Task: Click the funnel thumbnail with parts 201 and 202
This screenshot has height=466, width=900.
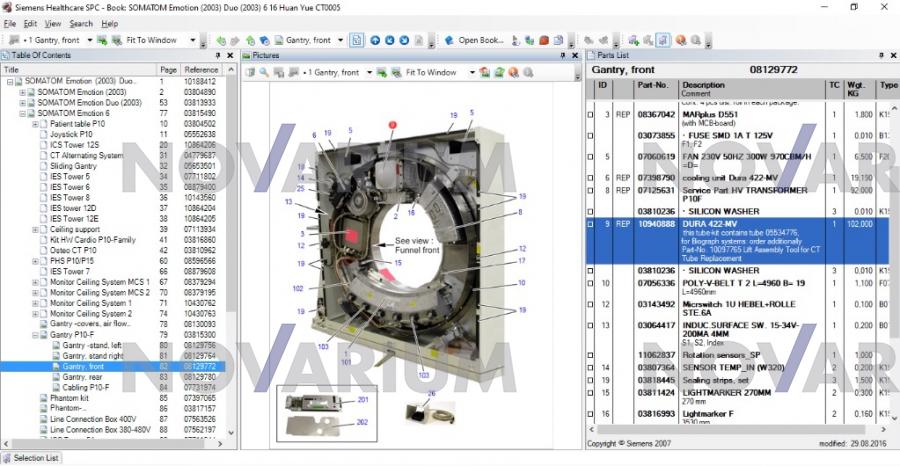Action: coord(317,412)
